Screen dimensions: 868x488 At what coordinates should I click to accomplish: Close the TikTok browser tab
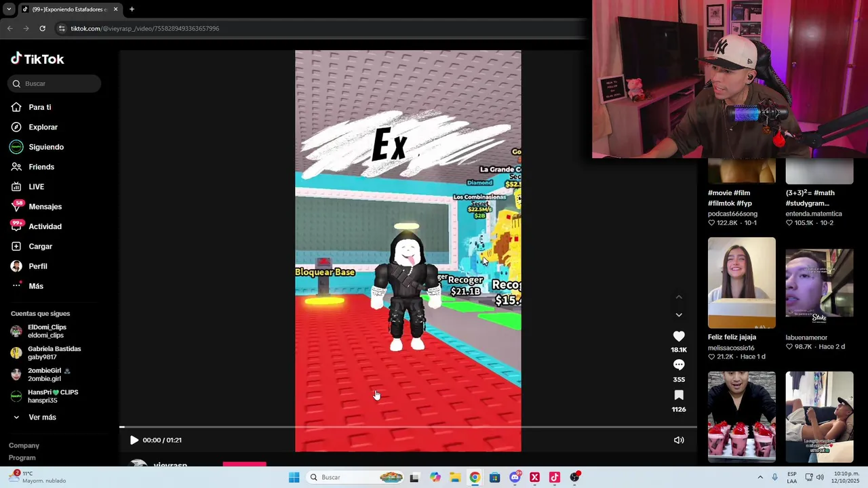(x=115, y=9)
